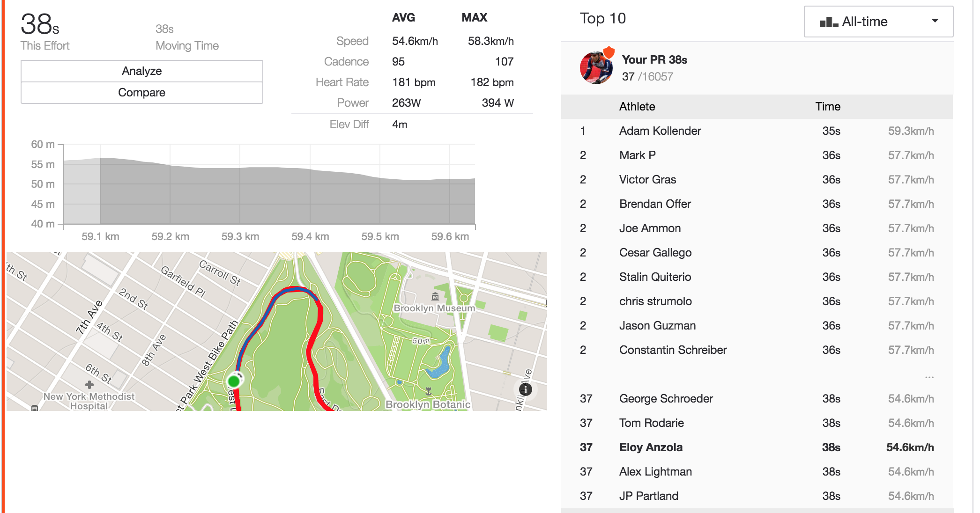The width and height of the screenshot is (980, 513).
Task: Select the All-time leaderboard combo box
Action: (x=878, y=22)
